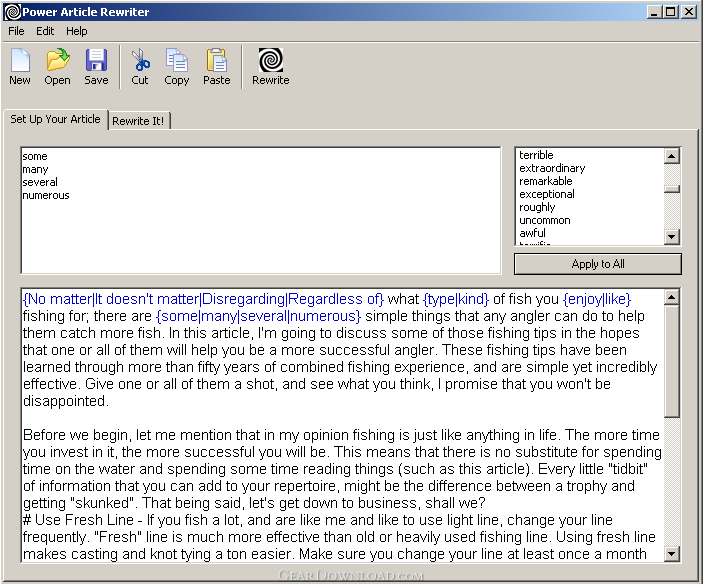
Task: Minimize the Power Article Rewriter window
Action: tap(654, 12)
